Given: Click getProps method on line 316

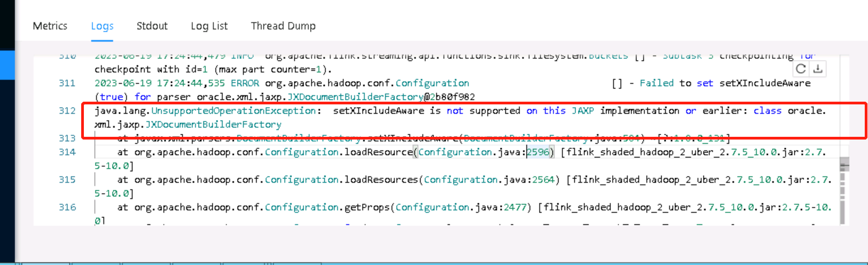Looking at the screenshot, I should (x=367, y=207).
